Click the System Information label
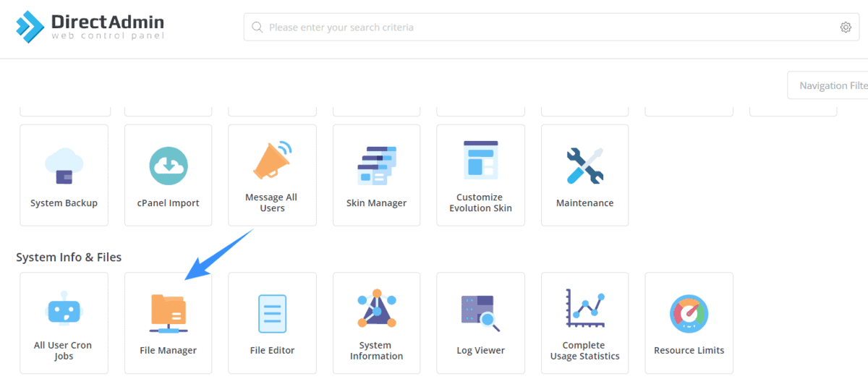Viewport: 868px width, 392px height. click(376, 351)
